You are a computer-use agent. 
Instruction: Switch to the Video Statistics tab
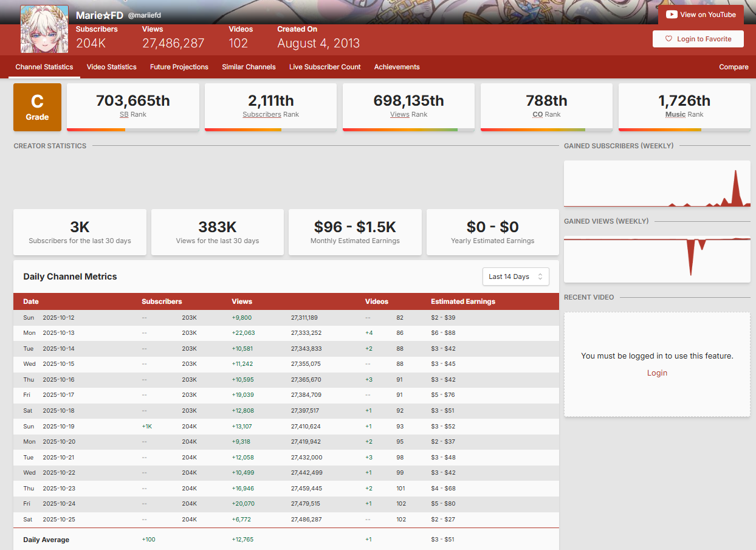click(111, 67)
